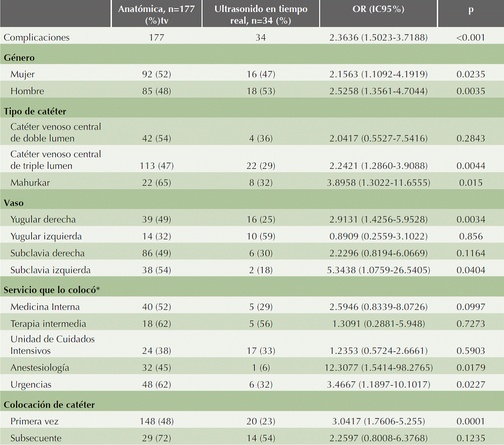Click the 'Anatómica, n=177' column header
Image resolution: width=504 pixels, height=445 pixels.
(156, 14)
